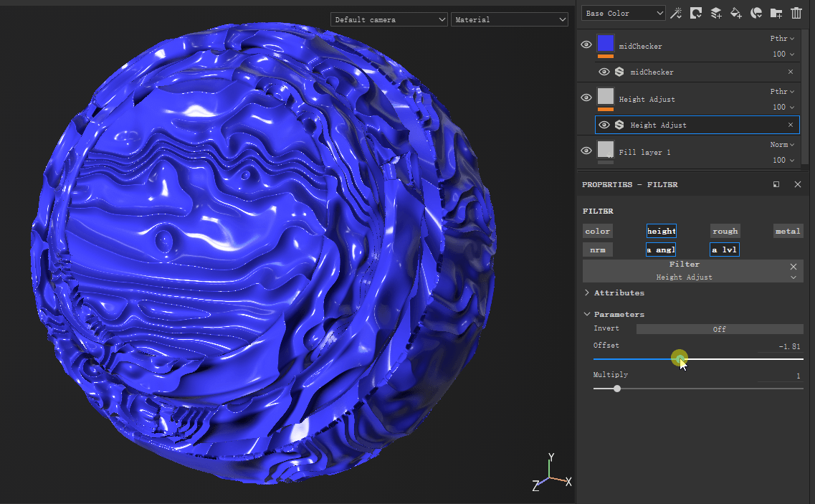The image size is (815, 504).
Task: Open the Material display mode dropdown
Action: [x=510, y=20]
